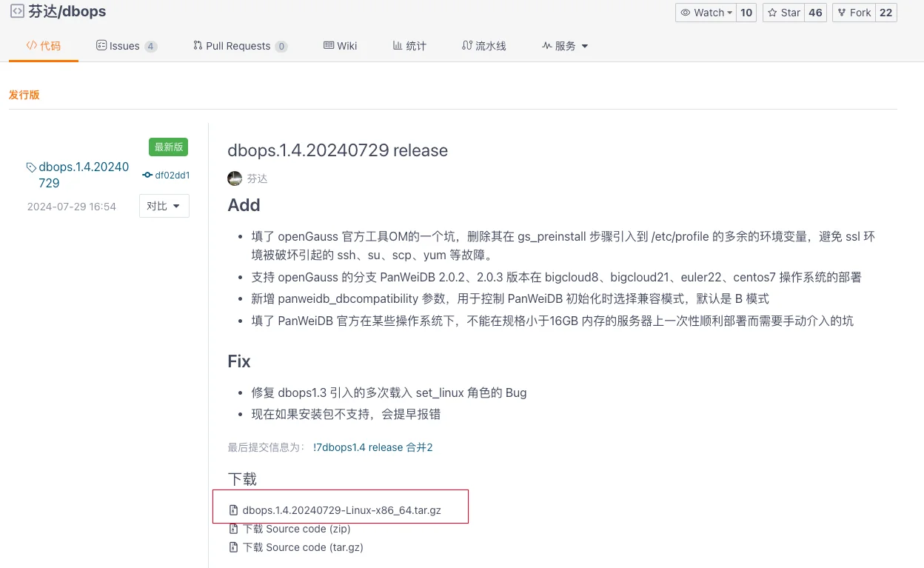Click the tag icon next to dbops.1.4.20240729
Image resolution: width=924 pixels, height=568 pixels.
(31, 167)
